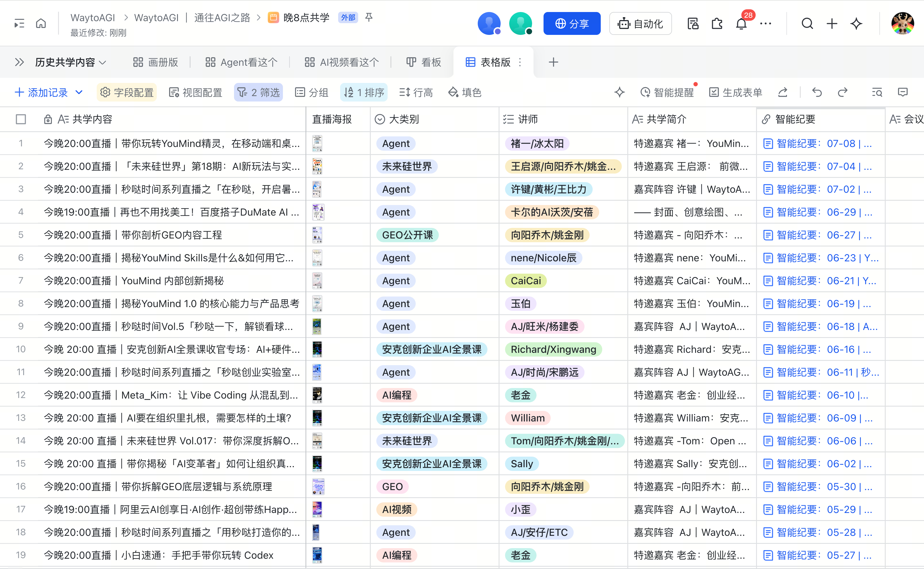Screen dimensions: 924x569
Task: Open 视图配置 view configuration
Action: click(195, 92)
